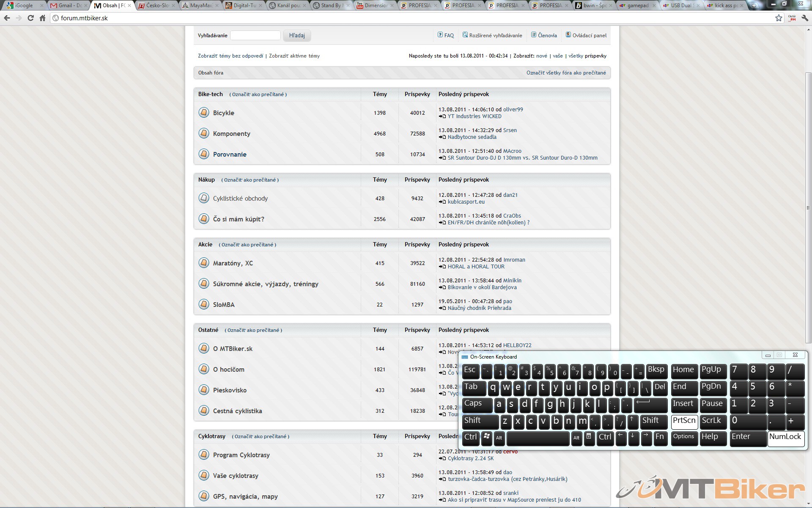Click the Vyhľadávanie search input field
The image size is (812, 508).
(x=255, y=36)
